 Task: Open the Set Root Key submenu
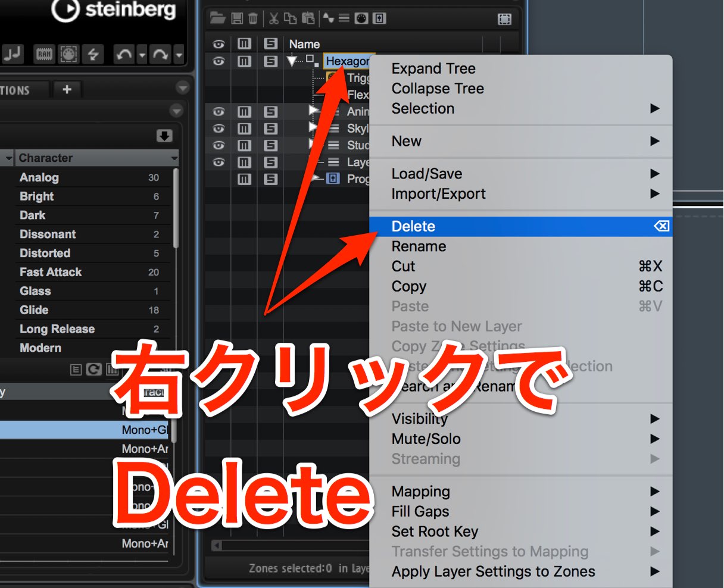(x=521, y=531)
